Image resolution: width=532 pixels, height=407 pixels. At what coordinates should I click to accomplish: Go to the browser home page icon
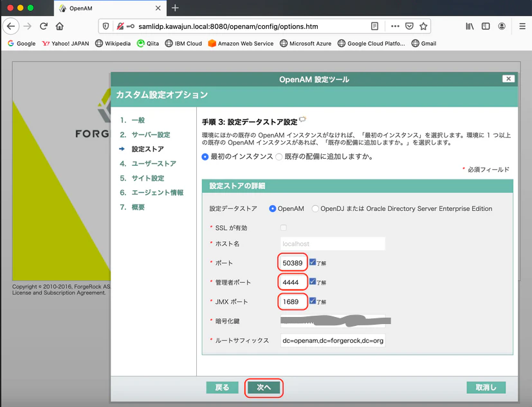[60, 26]
